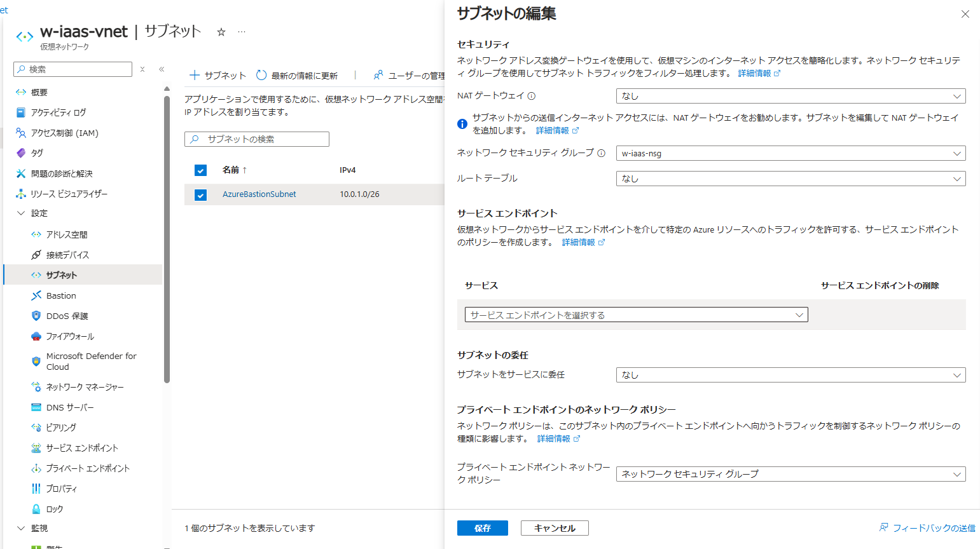Viewport: 980px width, 549px height.
Task: Clear the sidebar search box
Action: point(142,69)
